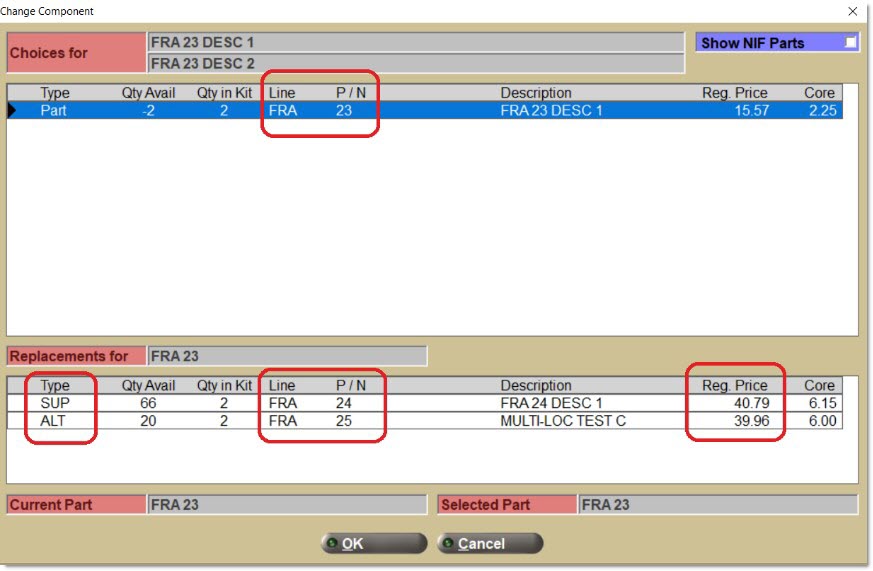Click the 40.79 price cell
Viewport: 873px width, 571px height.
pos(749,403)
